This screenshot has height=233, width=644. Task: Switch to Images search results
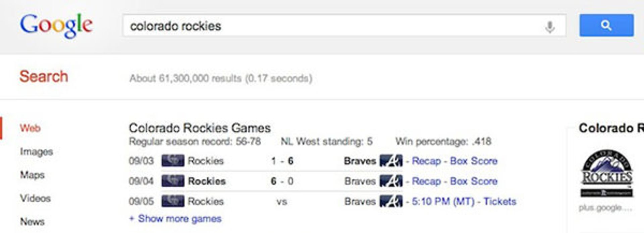click(36, 152)
